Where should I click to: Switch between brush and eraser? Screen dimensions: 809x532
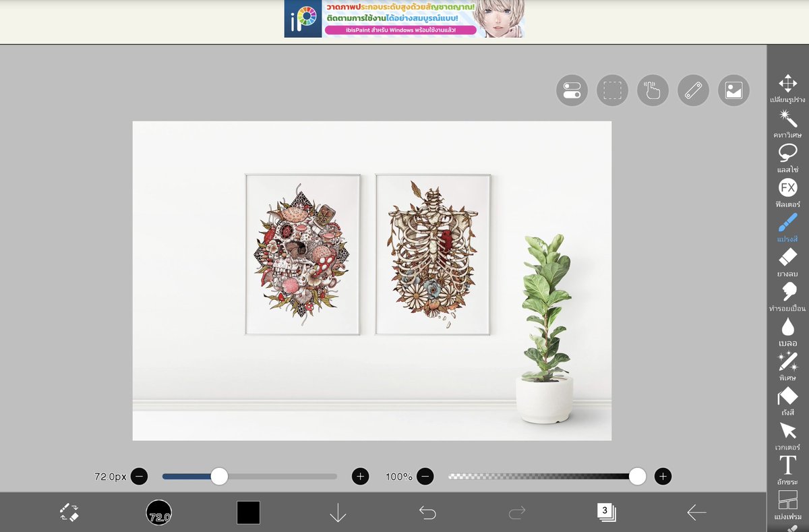coord(69,512)
